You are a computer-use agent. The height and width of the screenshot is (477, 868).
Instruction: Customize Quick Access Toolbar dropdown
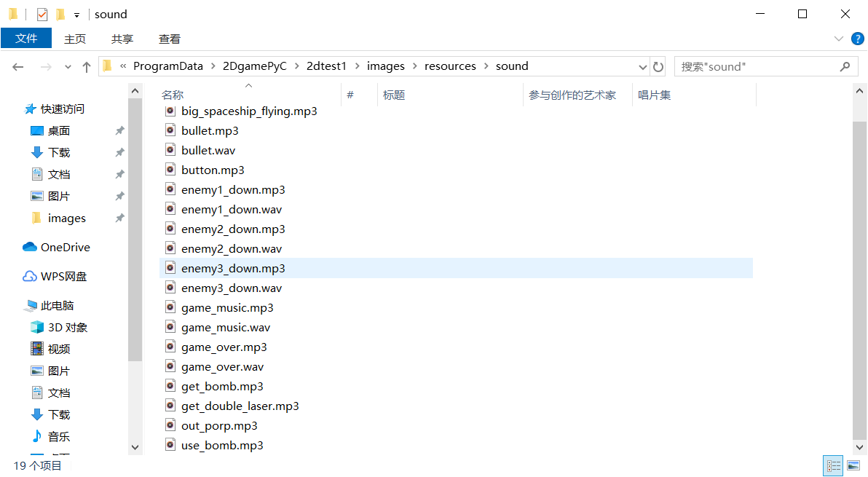(77, 15)
